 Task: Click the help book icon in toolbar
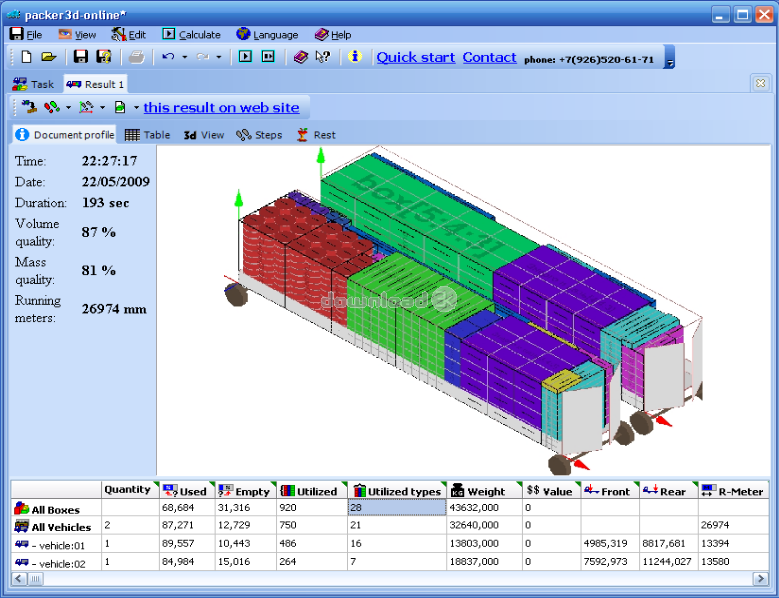[301, 57]
